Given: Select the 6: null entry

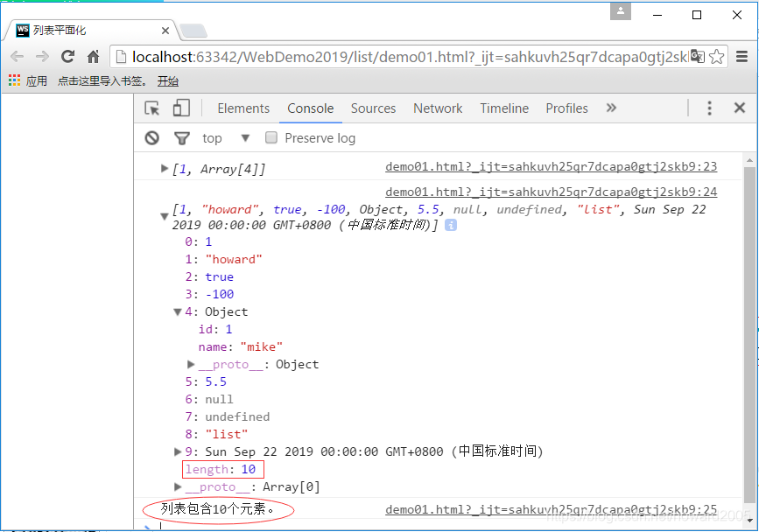Looking at the screenshot, I should 208,400.
